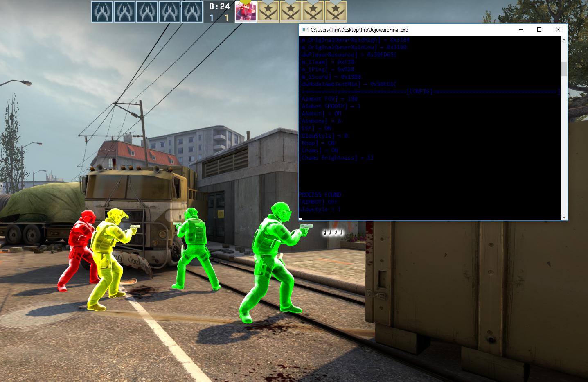Click the Aimbone = 8 line
The width and height of the screenshot is (588, 382).
(x=321, y=121)
